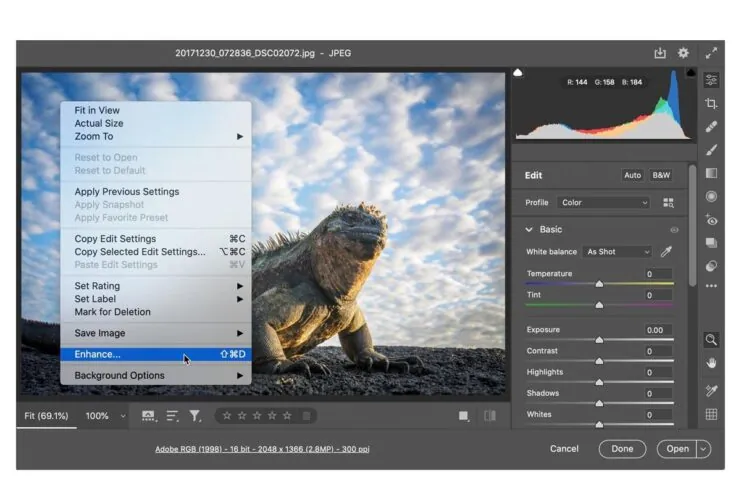This screenshot has height=486, width=741.
Task: Select the Adjustment Brush tool
Action: (711, 150)
